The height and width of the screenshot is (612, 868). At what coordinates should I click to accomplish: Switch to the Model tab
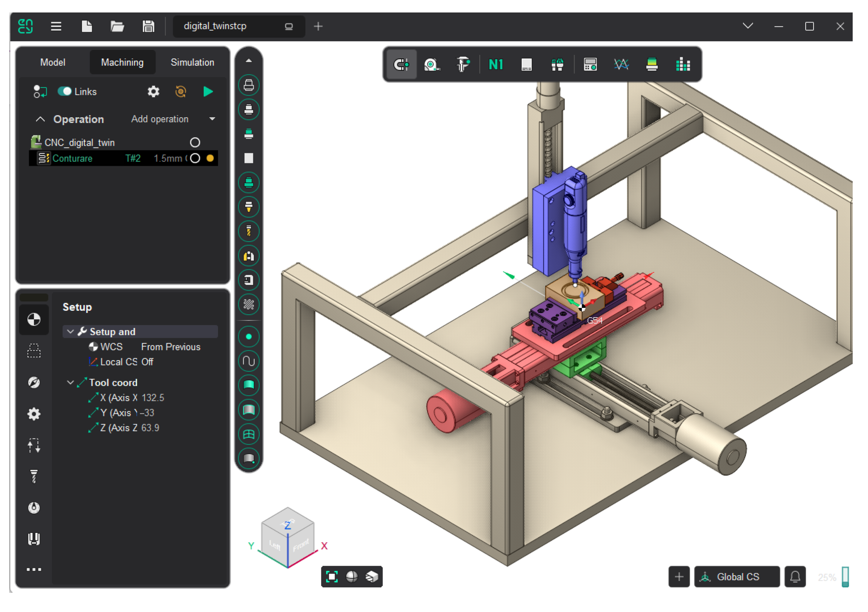[x=53, y=62]
